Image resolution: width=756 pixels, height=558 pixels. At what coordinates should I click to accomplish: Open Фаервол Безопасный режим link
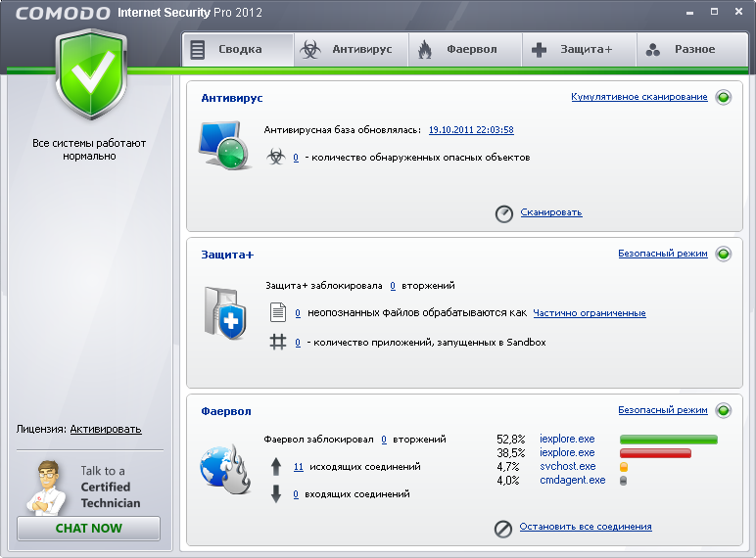tap(662, 410)
